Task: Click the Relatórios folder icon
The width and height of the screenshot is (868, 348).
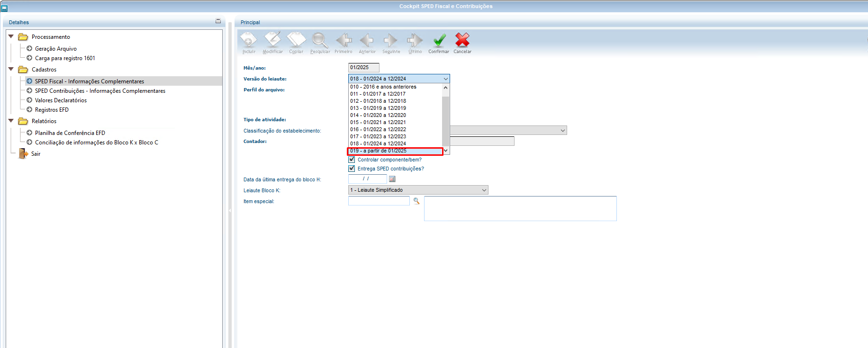Action: click(23, 121)
